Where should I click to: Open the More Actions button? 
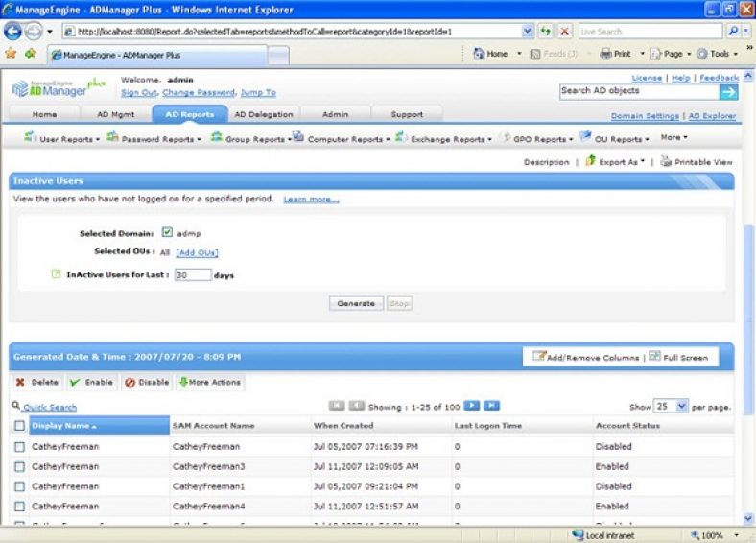(x=210, y=382)
